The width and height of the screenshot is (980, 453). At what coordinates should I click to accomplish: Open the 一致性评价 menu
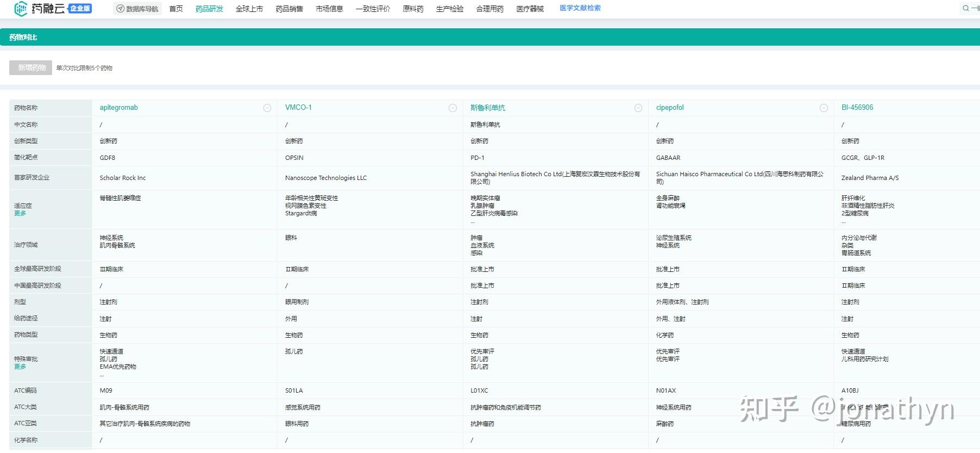coord(373,9)
